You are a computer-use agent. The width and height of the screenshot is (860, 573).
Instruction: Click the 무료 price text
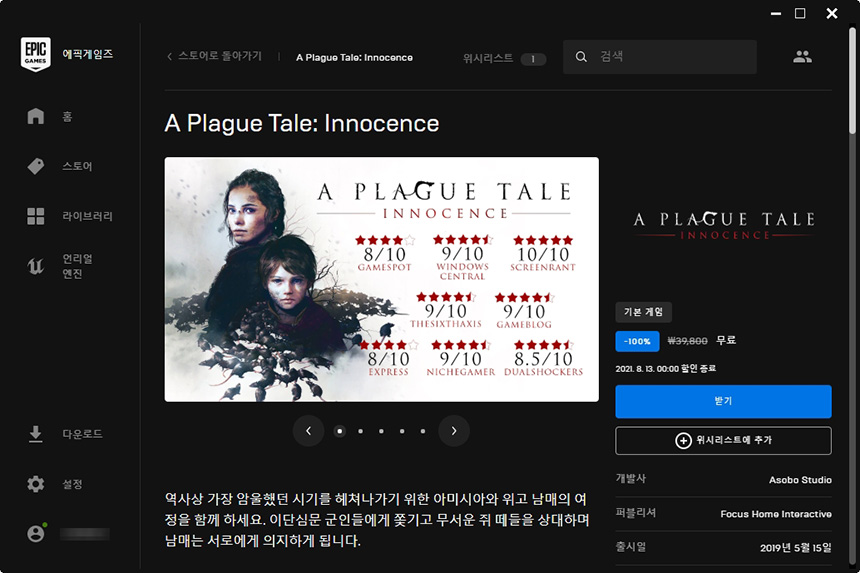[726, 341]
